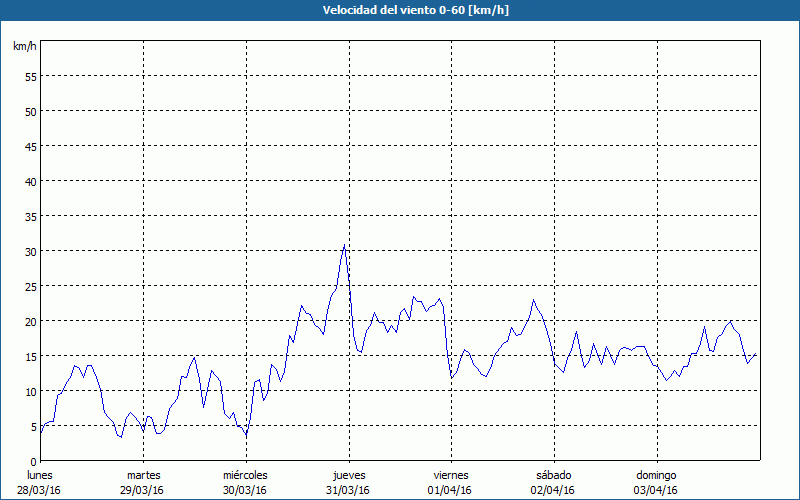This screenshot has width=800, height=500.
Task: Click the highest wind speed peak near jueves
Action: pyautogui.click(x=344, y=245)
